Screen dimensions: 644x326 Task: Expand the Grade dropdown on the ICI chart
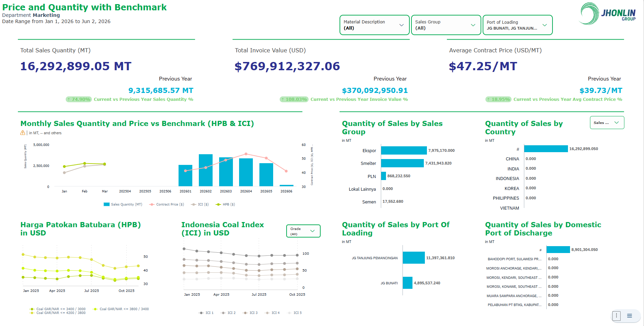303,231
